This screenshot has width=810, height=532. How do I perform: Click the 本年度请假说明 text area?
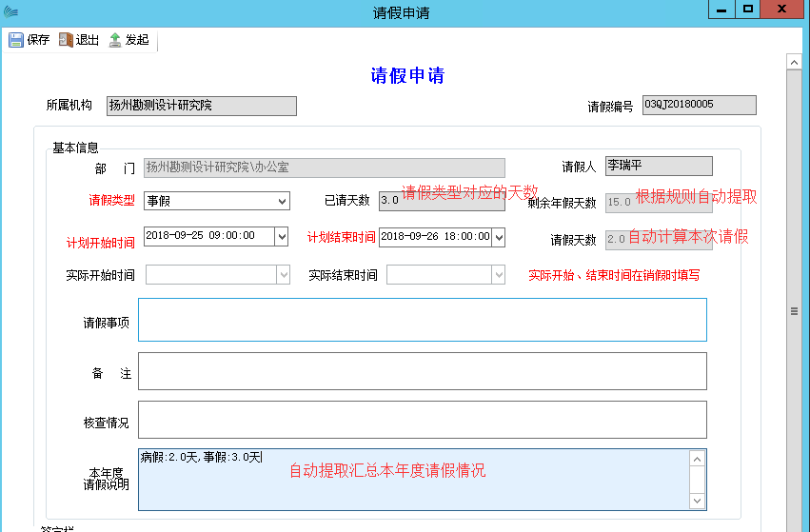pos(413,480)
